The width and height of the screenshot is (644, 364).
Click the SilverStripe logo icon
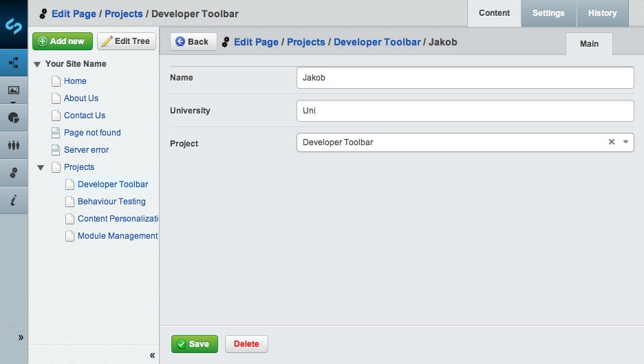[x=14, y=25]
